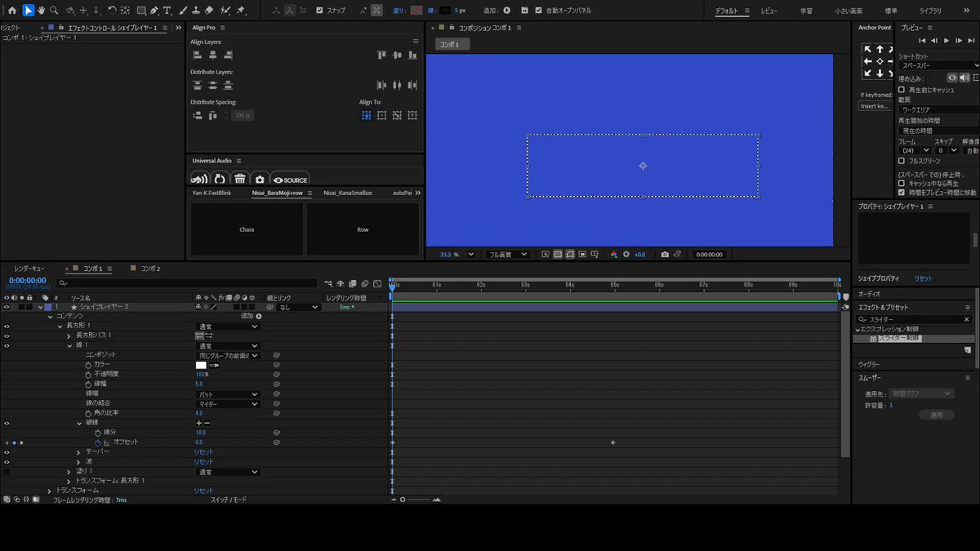
Task: Enable the フルスクリーン checkbox in preview panel
Action: (x=902, y=161)
